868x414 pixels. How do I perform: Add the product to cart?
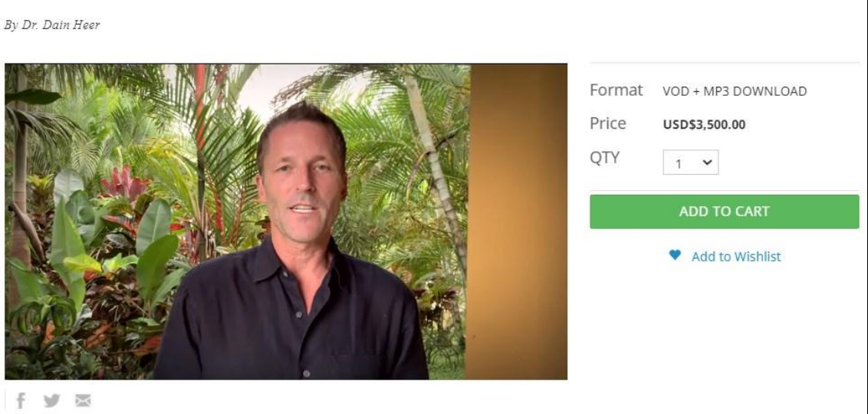pos(724,212)
